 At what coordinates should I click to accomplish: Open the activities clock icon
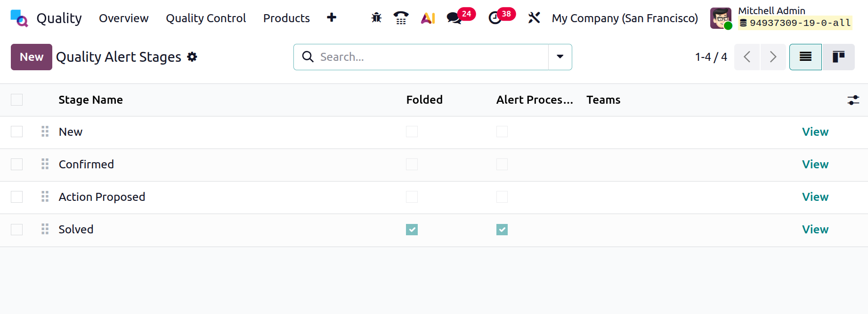point(495,18)
